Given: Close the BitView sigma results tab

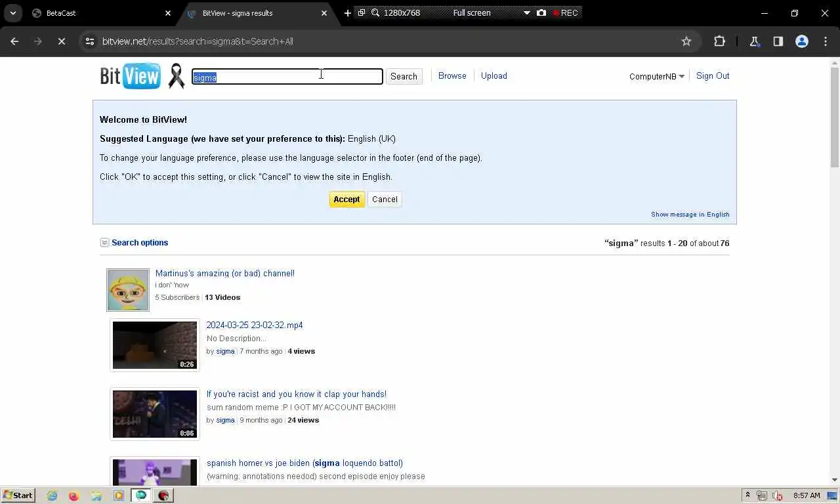Looking at the screenshot, I should [x=324, y=13].
